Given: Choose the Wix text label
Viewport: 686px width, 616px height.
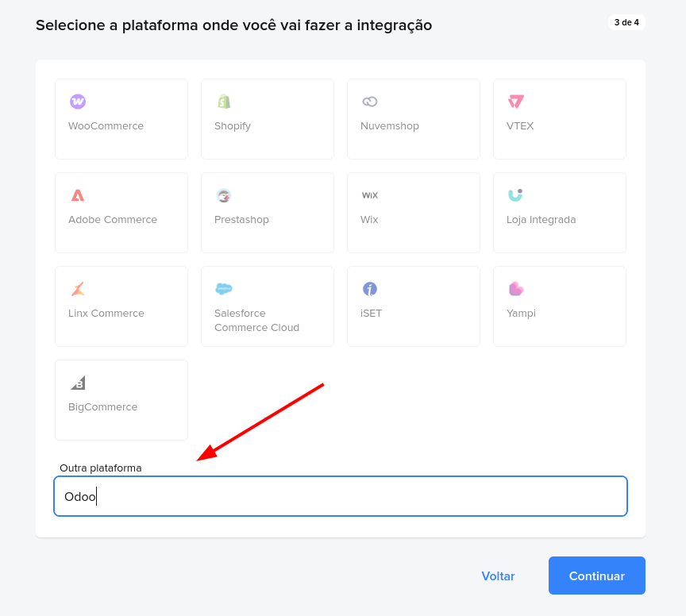Looking at the screenshot, I should pyautogui.click(x=369, y=220).
